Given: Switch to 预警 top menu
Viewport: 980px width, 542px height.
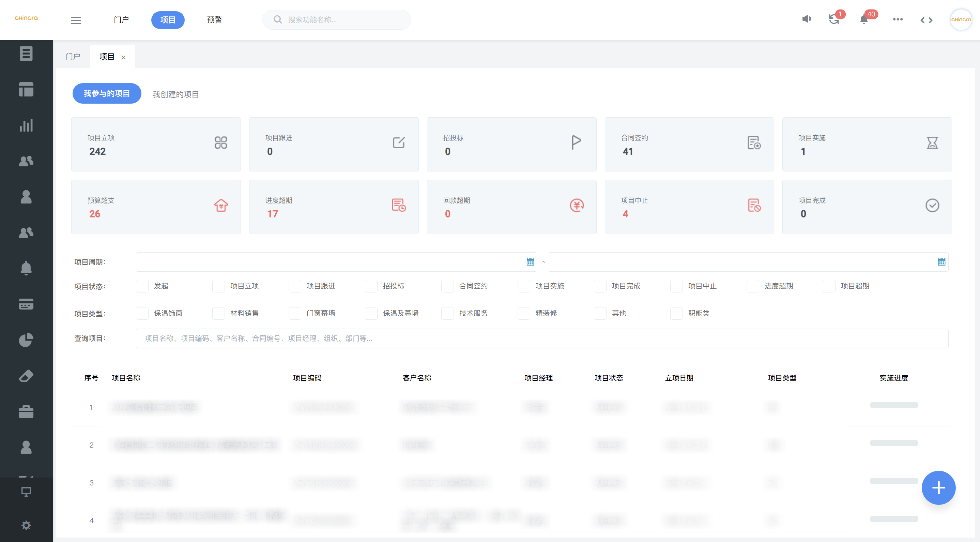Looking at the screenshot, I should coord(214,20).
